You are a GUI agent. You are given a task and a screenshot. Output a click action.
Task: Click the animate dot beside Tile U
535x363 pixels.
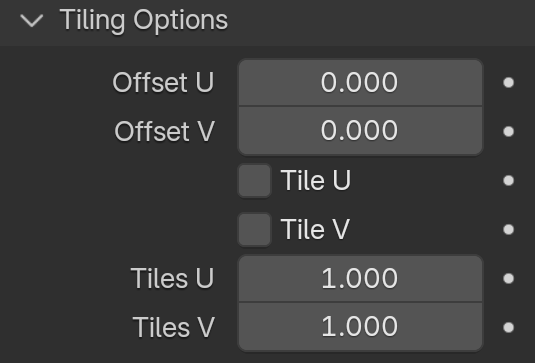(508, 180)
